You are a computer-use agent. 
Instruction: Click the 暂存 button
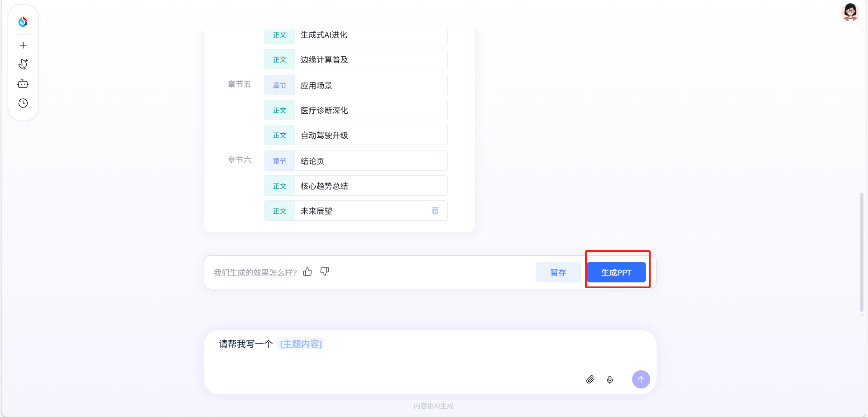pos(558,272)
